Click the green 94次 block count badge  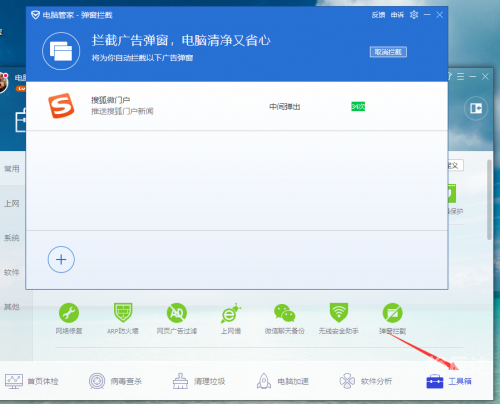point(358,106)
